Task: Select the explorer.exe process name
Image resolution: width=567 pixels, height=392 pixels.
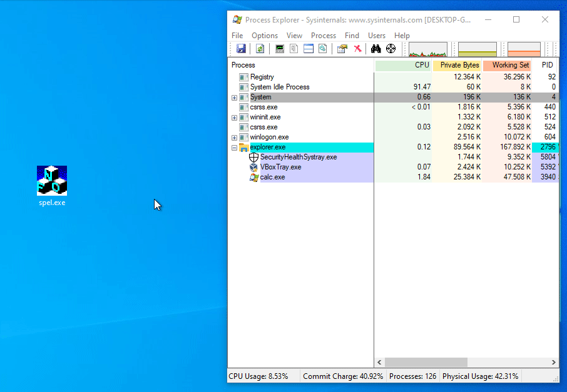Action: click(268, 147)
